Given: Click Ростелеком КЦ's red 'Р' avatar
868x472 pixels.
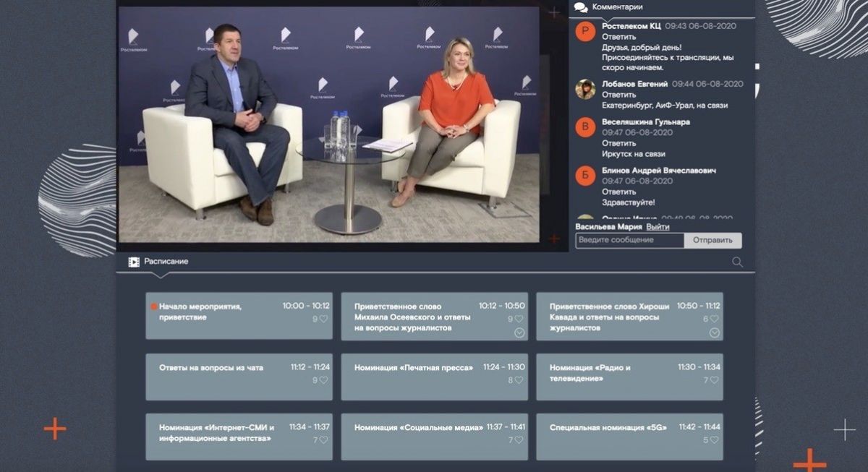Looking at the screenshot, I should coord(585,31).
